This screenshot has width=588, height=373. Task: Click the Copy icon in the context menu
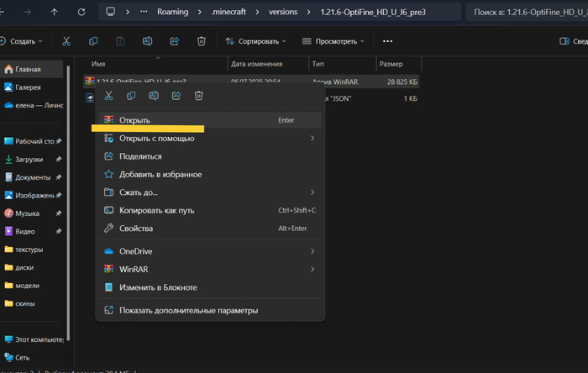(131, 96)
